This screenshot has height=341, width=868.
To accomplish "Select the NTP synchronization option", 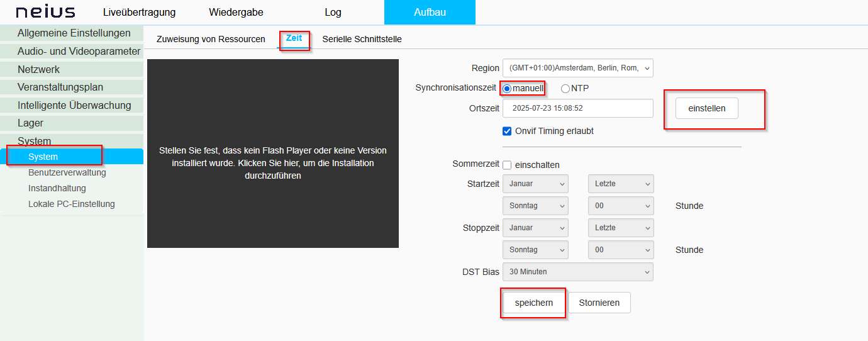I will coord(565,89).
